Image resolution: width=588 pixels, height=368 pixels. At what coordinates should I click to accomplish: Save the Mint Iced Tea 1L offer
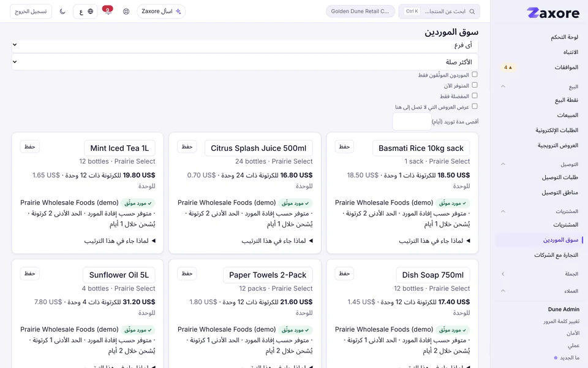[x=29, y=147]
